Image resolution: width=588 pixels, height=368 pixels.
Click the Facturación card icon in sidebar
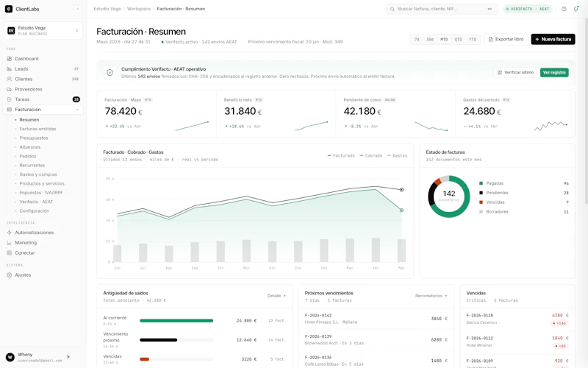point(9,109)
